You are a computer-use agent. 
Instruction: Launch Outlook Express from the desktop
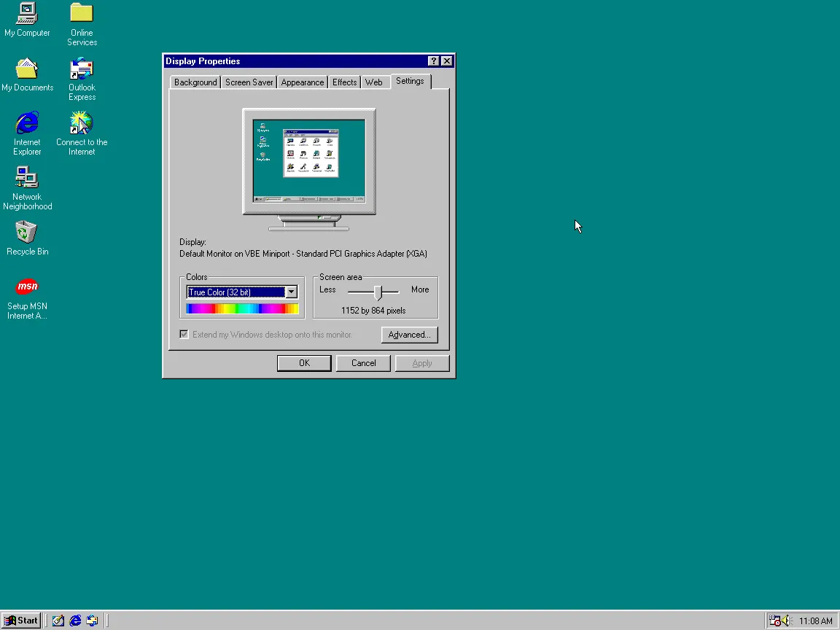82,69
